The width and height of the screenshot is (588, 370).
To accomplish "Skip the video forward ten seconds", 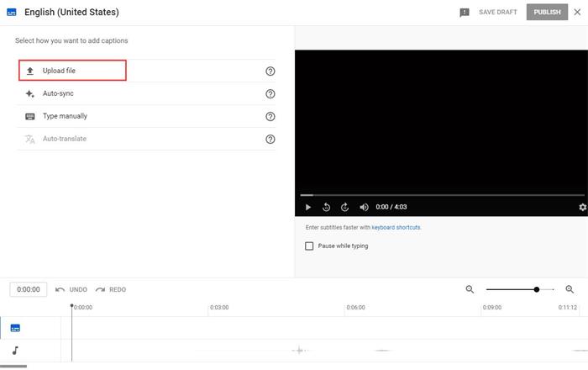I will (x=344, y=207).
